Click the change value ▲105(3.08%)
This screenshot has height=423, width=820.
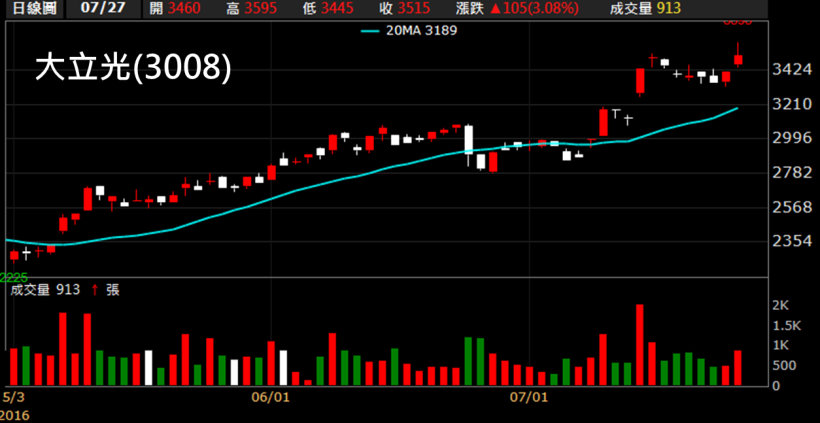[x=534, y=8]
